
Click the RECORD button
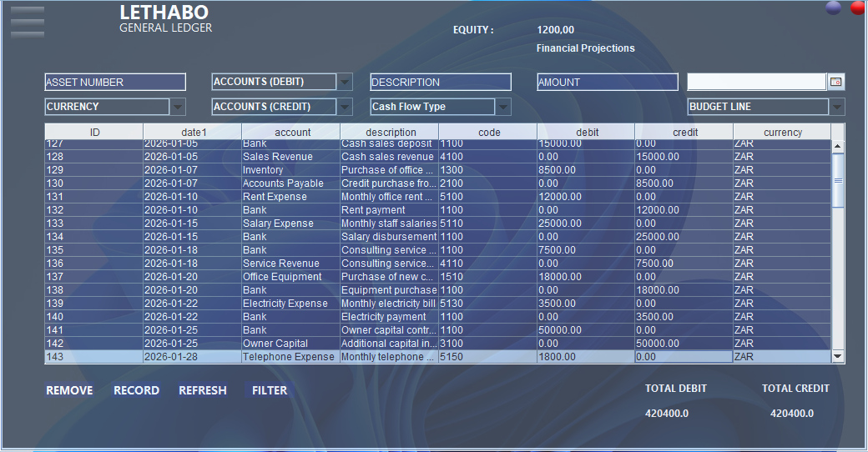(x=137, y=390)
